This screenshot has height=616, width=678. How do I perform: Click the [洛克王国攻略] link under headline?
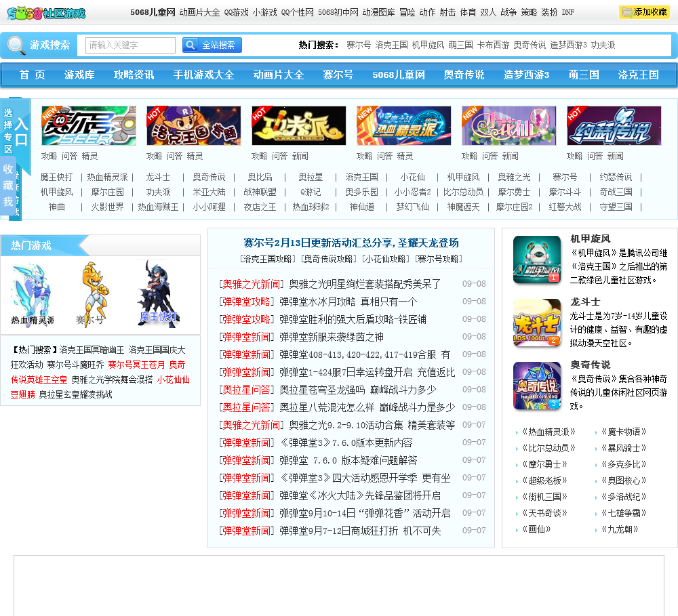[268, 259]
